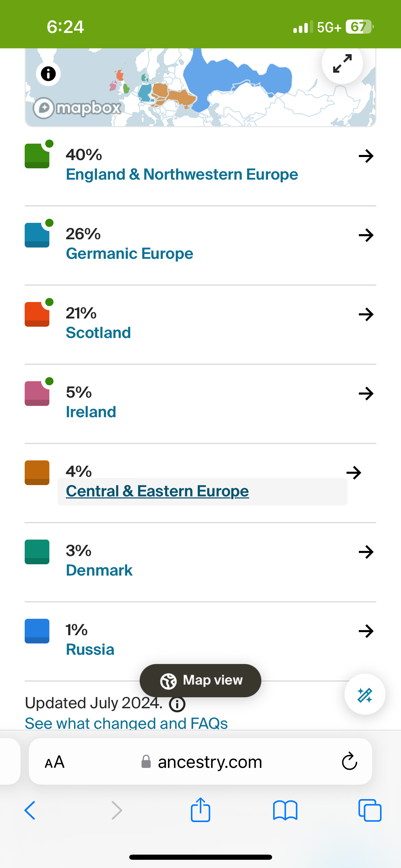Tap the info icon next to Updated July 2024
This screenshot has width=401, height=868.
[x=177, y=704]
